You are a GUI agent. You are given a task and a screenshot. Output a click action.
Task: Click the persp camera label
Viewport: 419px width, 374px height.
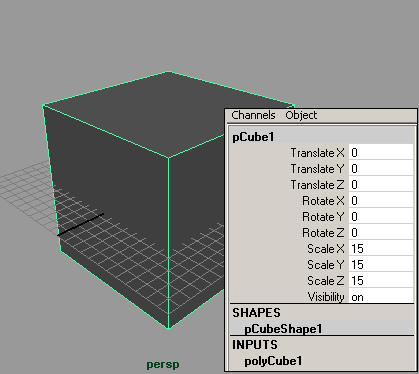(163, 365)
